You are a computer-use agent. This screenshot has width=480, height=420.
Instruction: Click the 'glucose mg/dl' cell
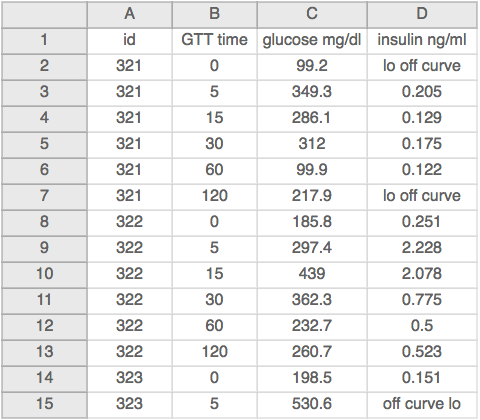coord(312,41)
